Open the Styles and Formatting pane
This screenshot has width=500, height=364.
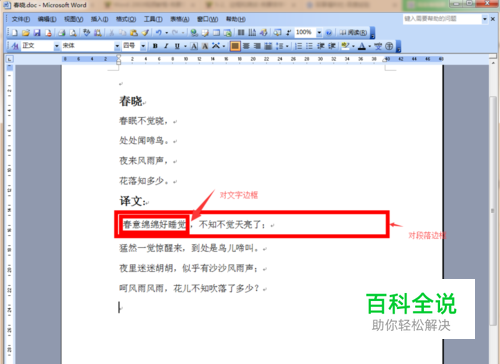pos(15,46)
